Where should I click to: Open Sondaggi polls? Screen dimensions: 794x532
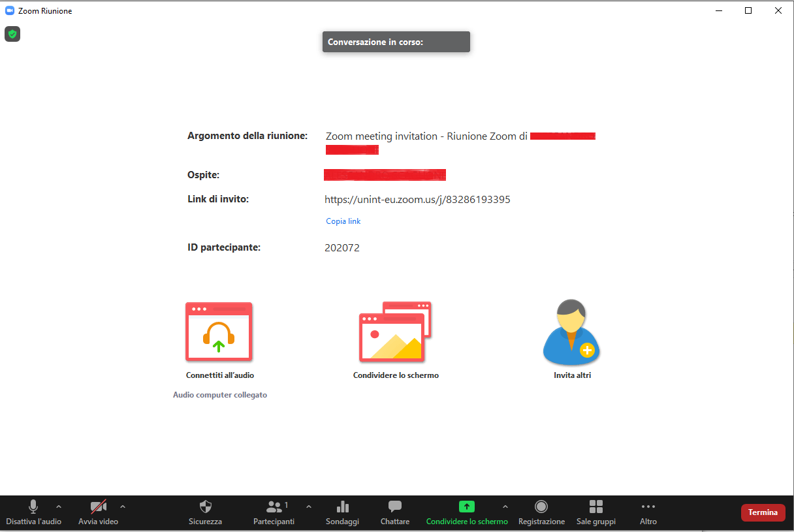tap(343, 513)
